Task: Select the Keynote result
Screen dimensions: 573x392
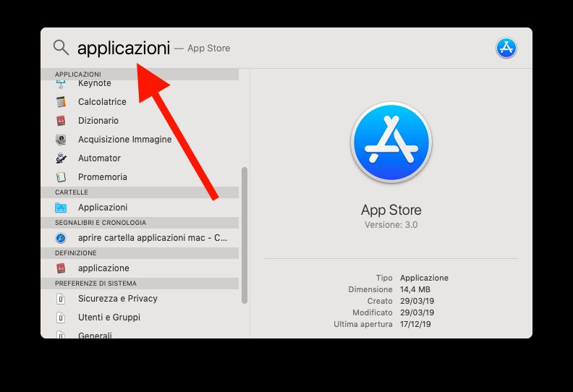Action: pyautogui.click(x=140, y=84)
